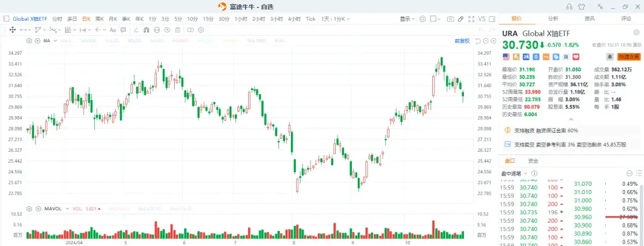Screen dimensions: 644x246
Task: Click the orange 快捷交易 button
Action: coord(629,57)
